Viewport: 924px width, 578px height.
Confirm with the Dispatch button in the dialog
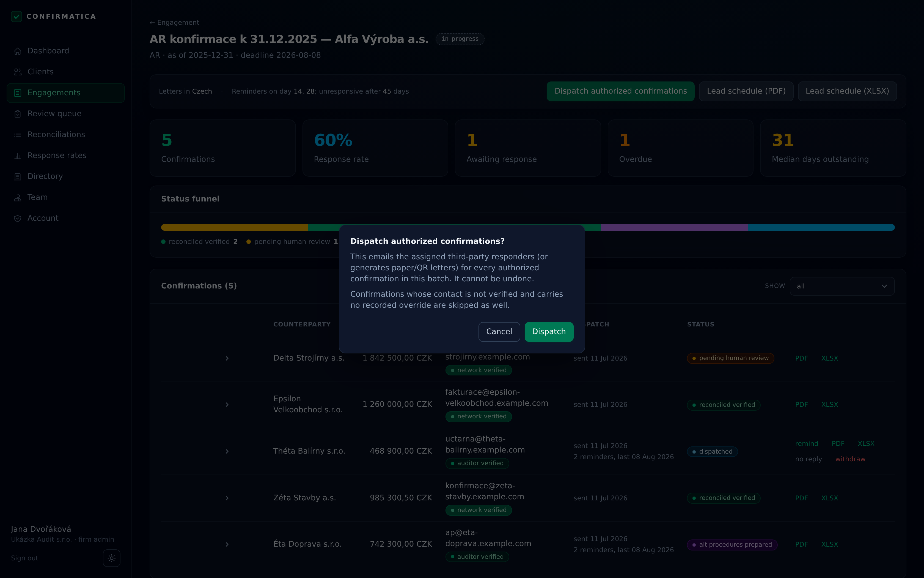click(x=549, y=332)
